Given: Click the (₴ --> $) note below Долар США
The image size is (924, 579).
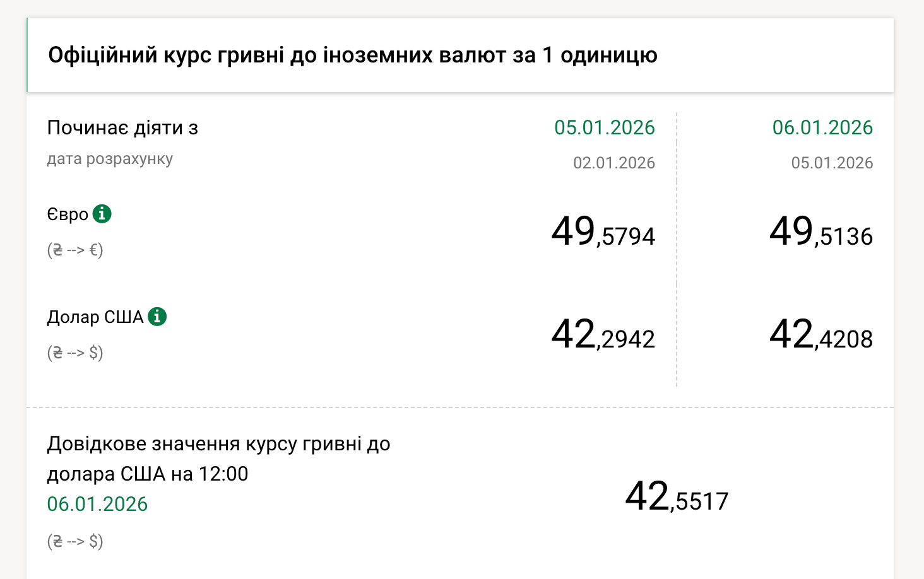Looking at the screenshot, I should (x=75, y=352).
